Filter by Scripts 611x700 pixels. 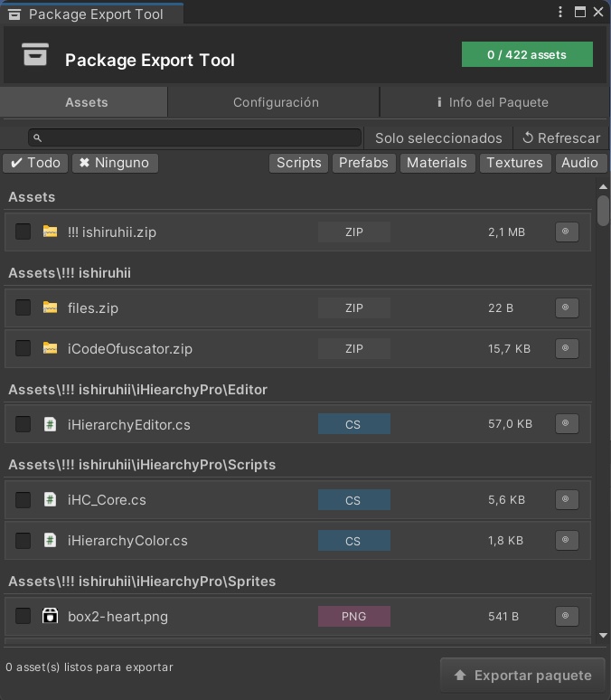[x=298, y=163]
